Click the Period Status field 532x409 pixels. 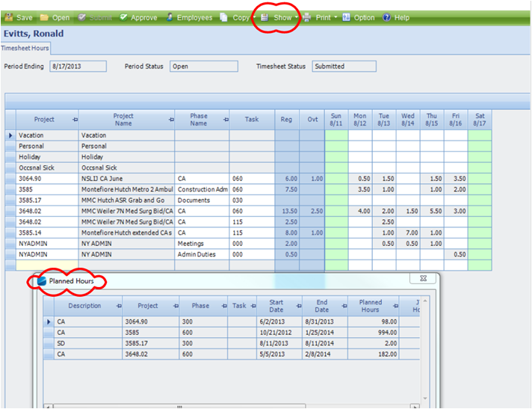click(203, 67)
